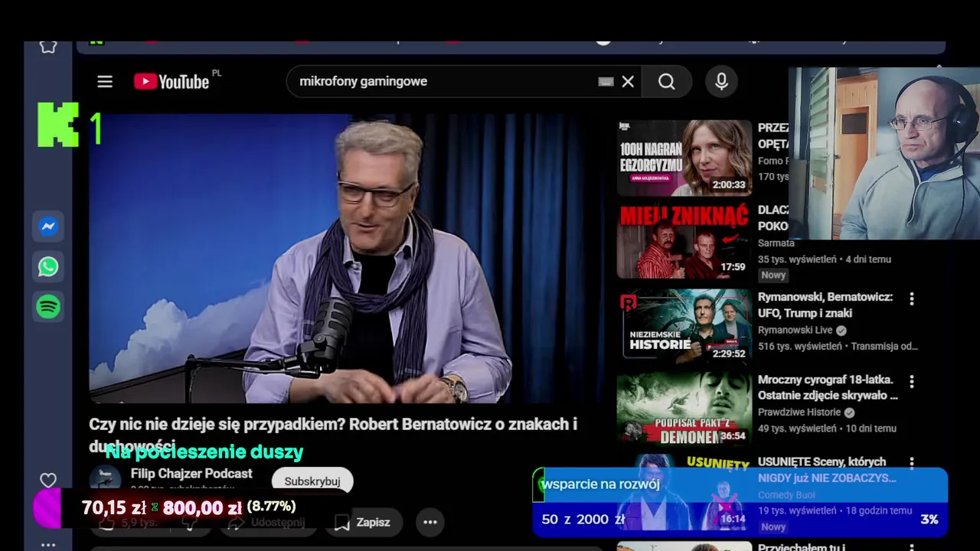Run the search with the magnifier button

[x=667, y=81]
